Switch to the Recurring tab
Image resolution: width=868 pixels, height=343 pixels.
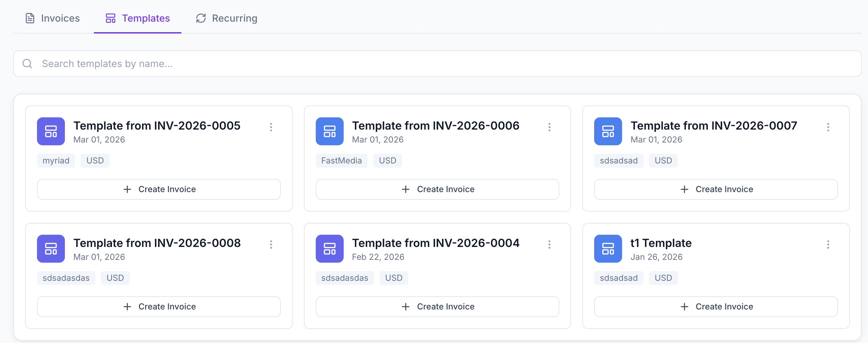[x=226, y=18]
